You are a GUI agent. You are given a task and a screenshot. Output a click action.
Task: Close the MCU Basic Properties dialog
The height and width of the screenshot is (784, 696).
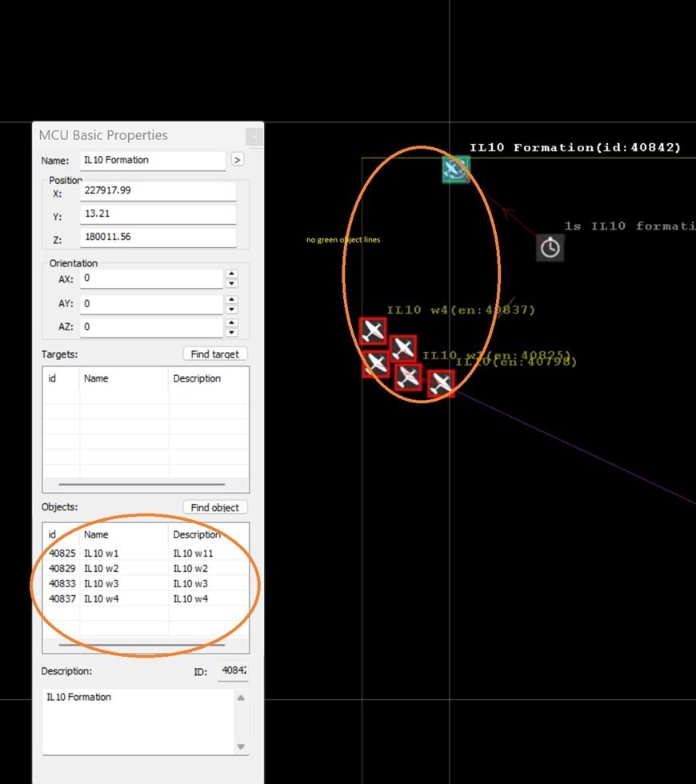[254, 137]
